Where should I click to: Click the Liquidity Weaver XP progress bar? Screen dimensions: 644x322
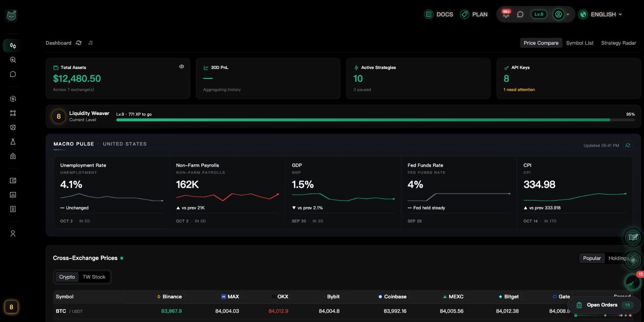[375, 120]
